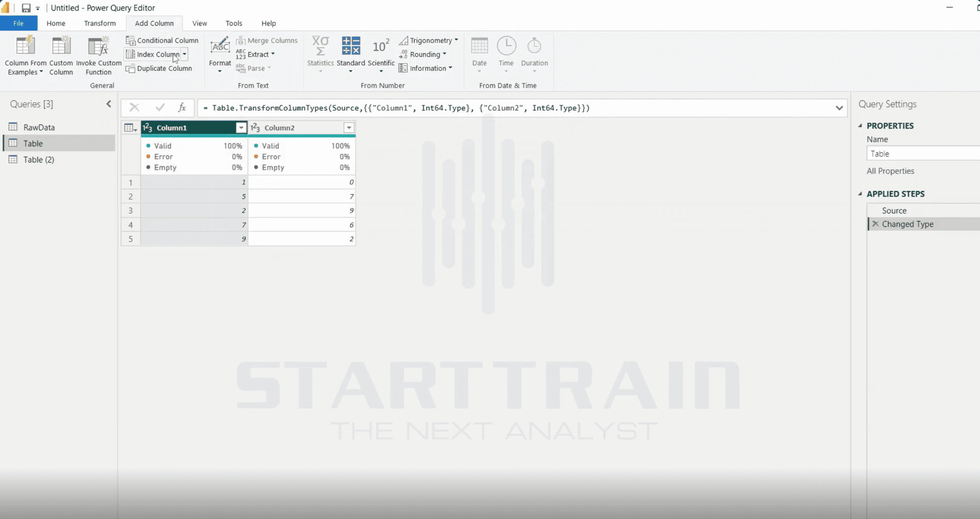980x519 pixels.
Task: Open the Scientific operations tool
Action: coord(381,54)
